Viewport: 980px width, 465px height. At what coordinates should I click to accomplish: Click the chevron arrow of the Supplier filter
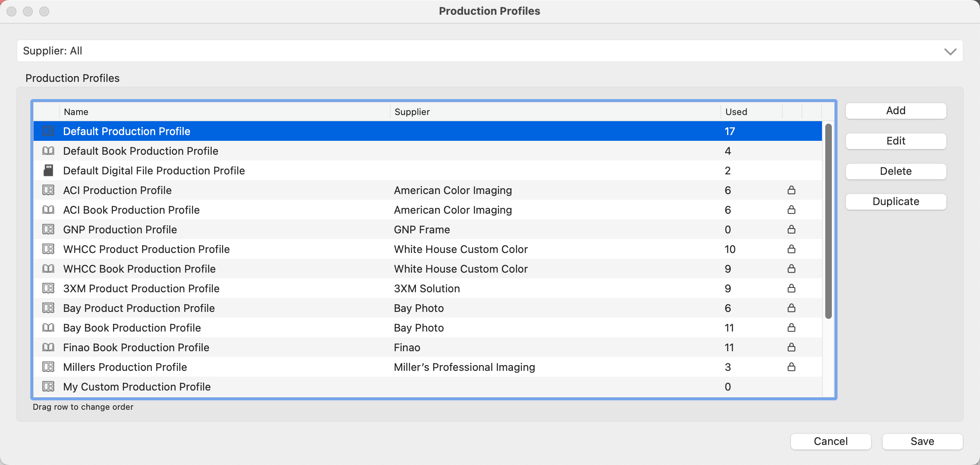(950, 52)
